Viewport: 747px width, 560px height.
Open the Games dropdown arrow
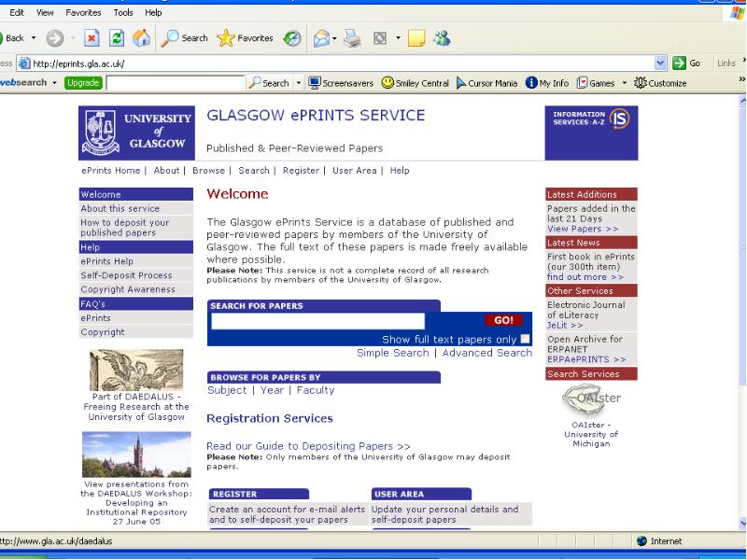(x=624, y=83)
